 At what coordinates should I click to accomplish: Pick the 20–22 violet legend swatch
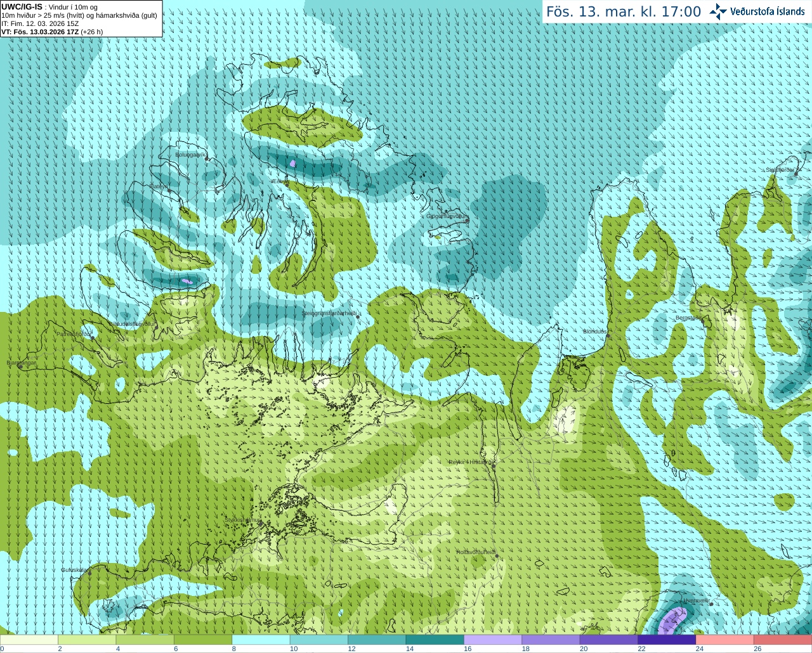pyautogui.click(x=609, y=640)
